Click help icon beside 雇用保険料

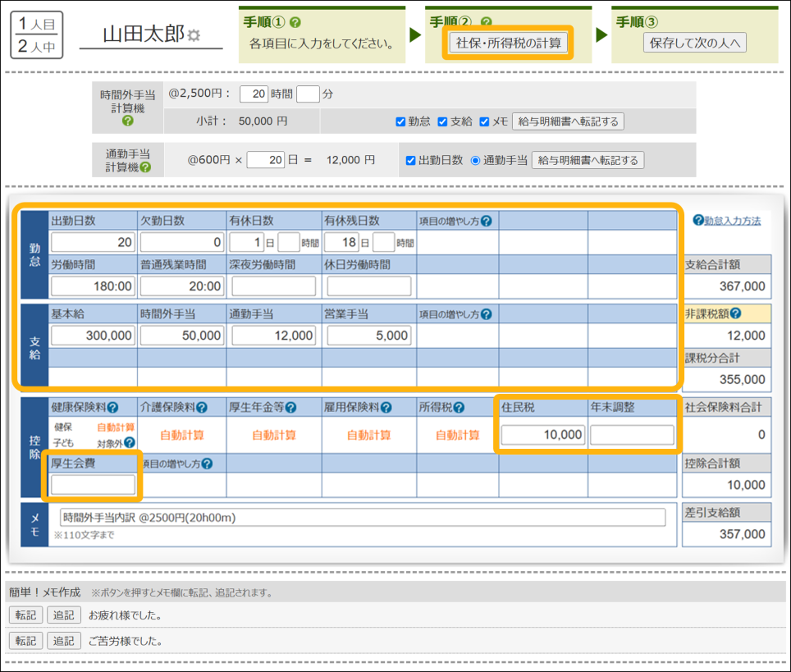coord(388,407)
